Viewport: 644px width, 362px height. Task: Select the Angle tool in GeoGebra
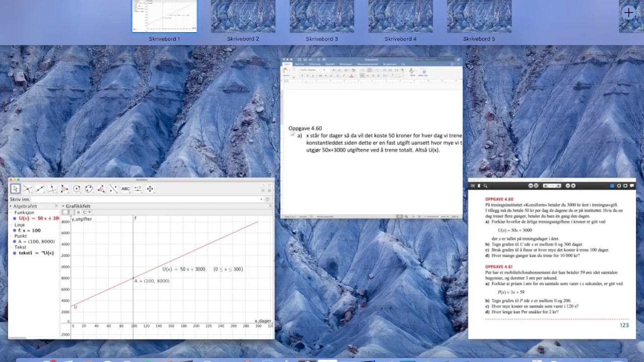point(101,189)
